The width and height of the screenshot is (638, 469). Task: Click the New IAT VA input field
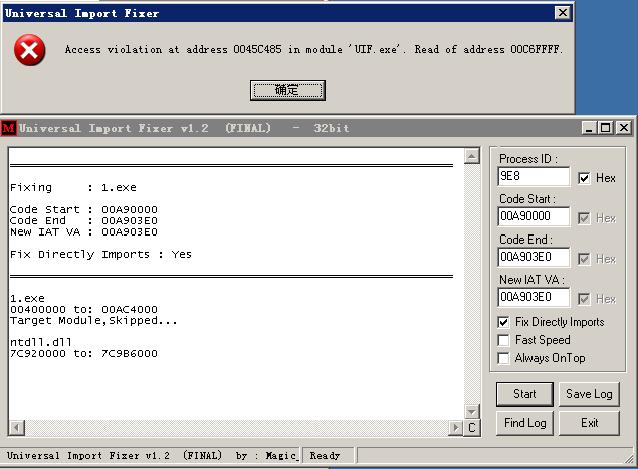pos(533,297)
